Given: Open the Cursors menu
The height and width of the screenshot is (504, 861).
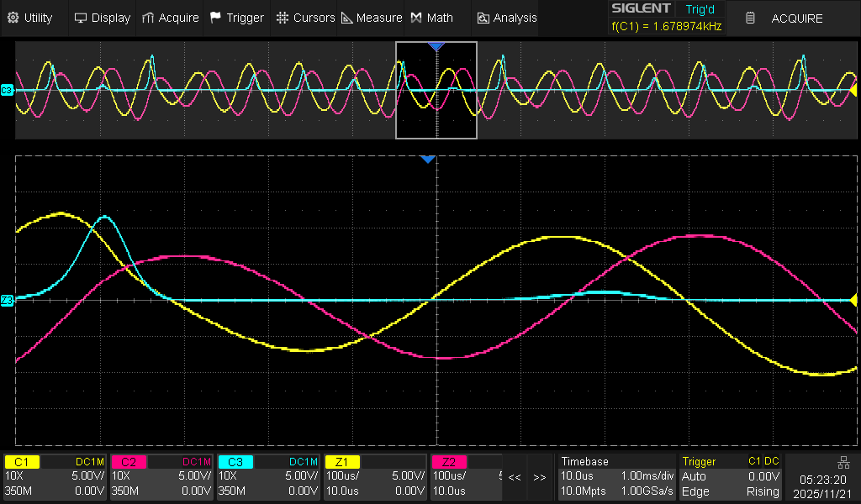Looking at the screenshot, I should coord(305,18).
